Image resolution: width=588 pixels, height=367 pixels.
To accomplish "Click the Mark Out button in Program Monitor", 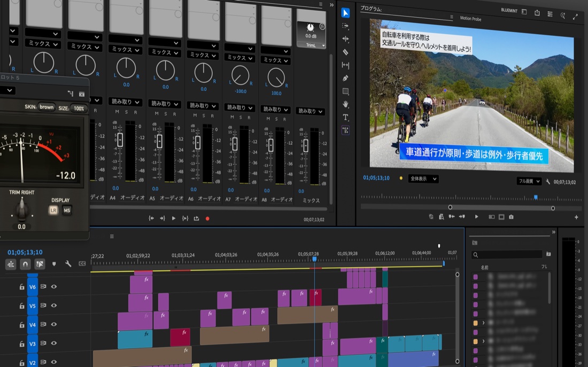I will (462, 216).
